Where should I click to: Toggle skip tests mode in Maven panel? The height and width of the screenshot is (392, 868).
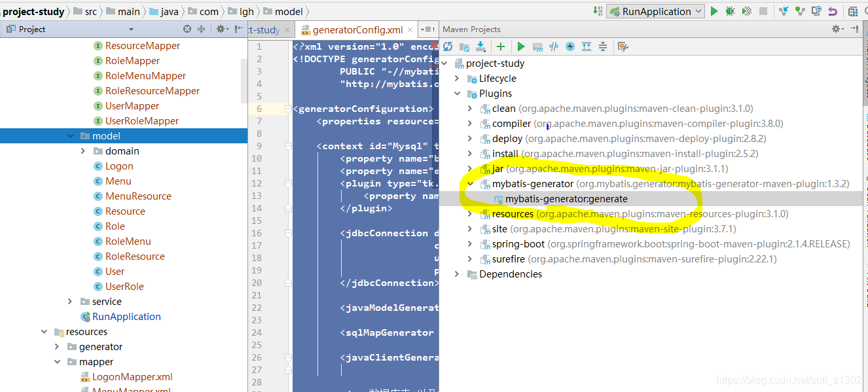(x=554, y=46)
